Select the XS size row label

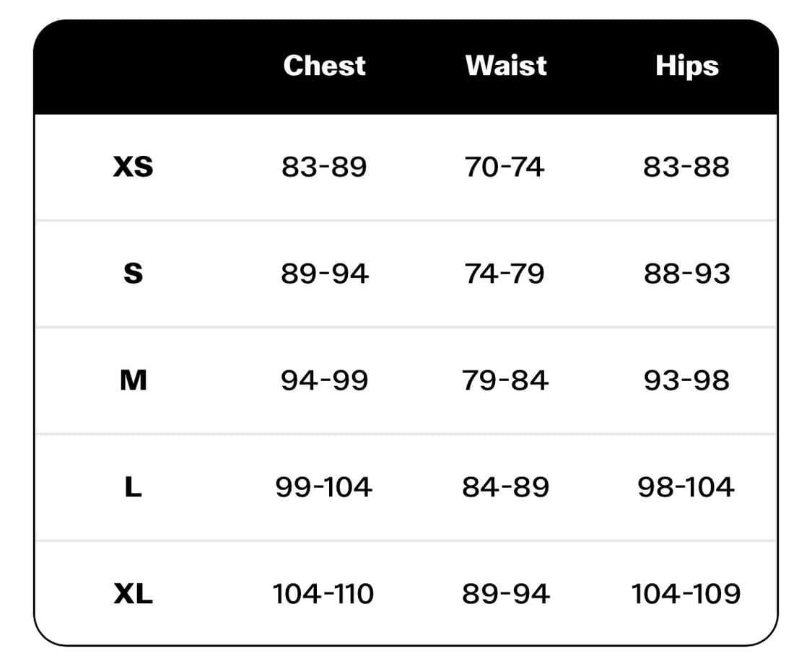(134, 167)
